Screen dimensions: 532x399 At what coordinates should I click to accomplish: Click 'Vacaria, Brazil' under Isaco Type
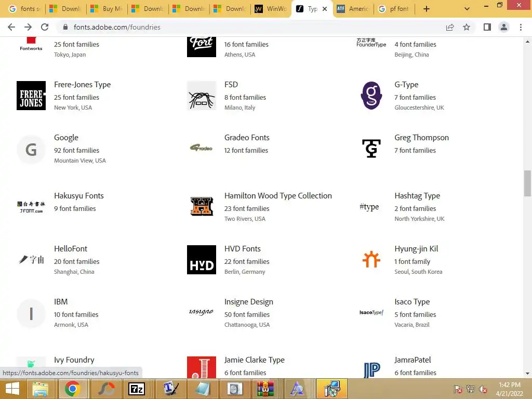click(x=412, y=325)
